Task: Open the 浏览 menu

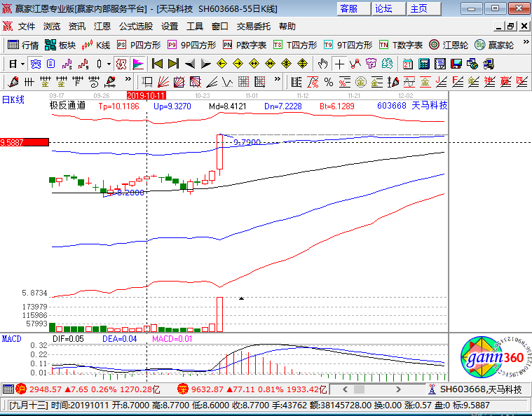Action: [52, 27]
